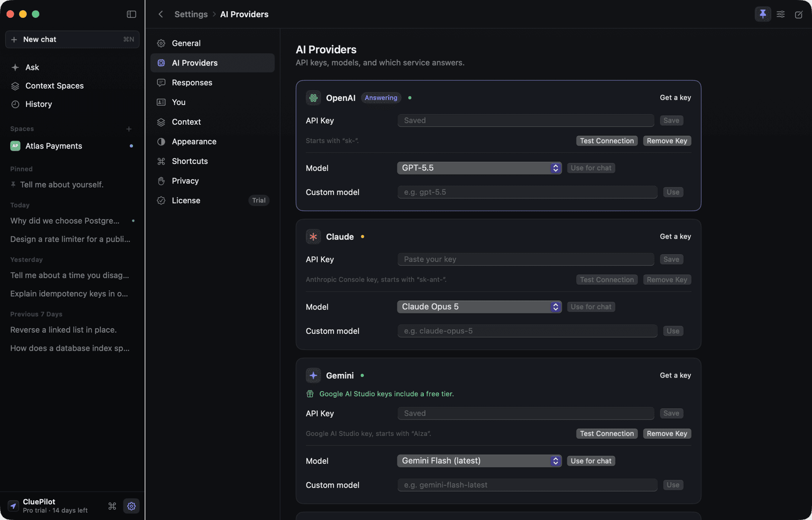Add a new space with the plus icon
Screen dimensions: 812x520
tap(129, 129)
